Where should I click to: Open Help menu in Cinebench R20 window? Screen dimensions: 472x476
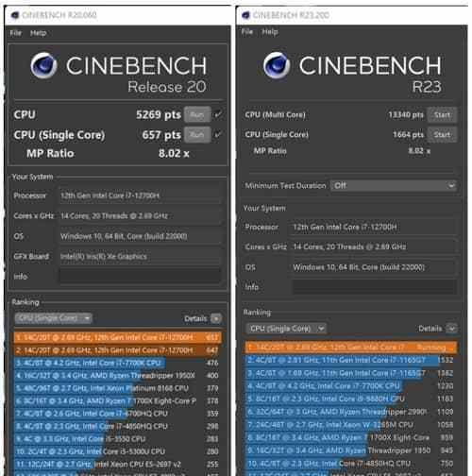pos(38,33)
